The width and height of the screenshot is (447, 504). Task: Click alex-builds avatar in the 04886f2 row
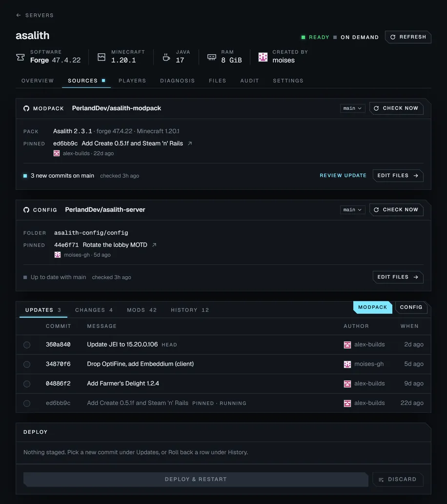click(347, 384)
